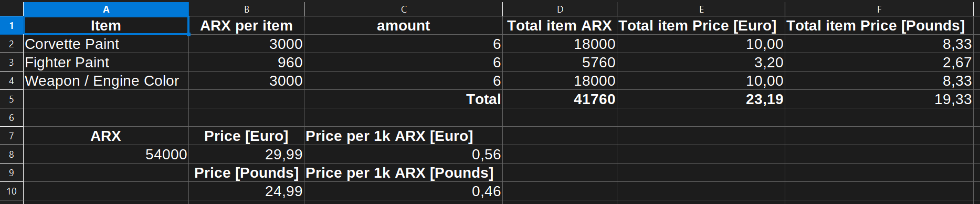
Task: Click the 54000 ARX cell
Action: click(106, 154)
